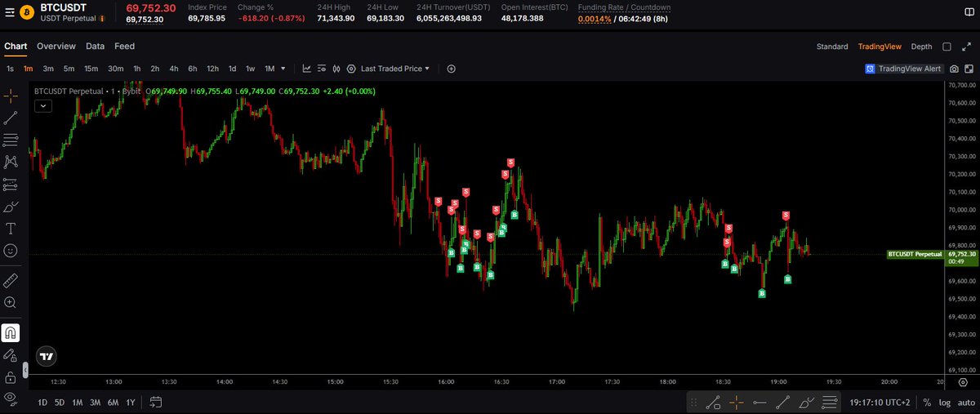Open the emoji icons tool
The image size is (980, 414).
(x=11, y=251)
